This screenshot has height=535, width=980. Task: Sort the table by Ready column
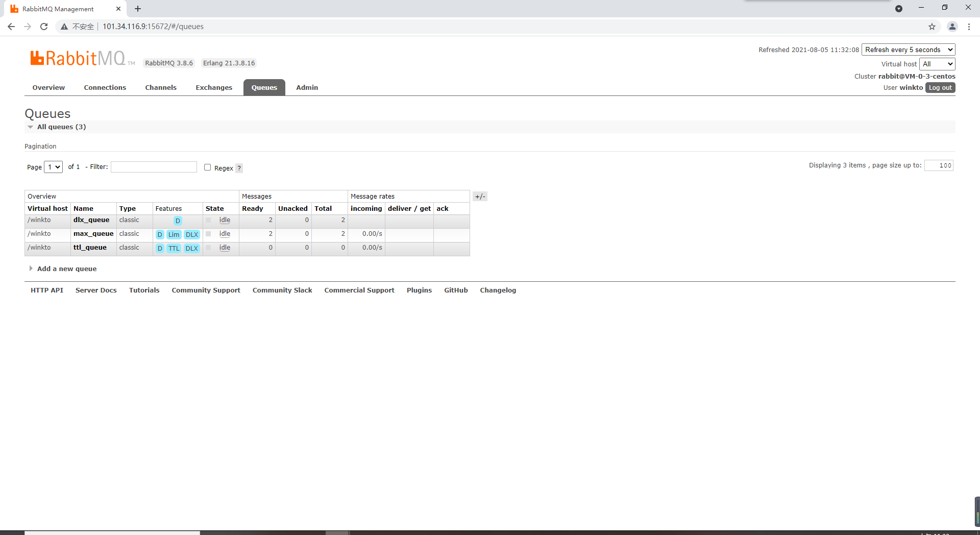253,209
